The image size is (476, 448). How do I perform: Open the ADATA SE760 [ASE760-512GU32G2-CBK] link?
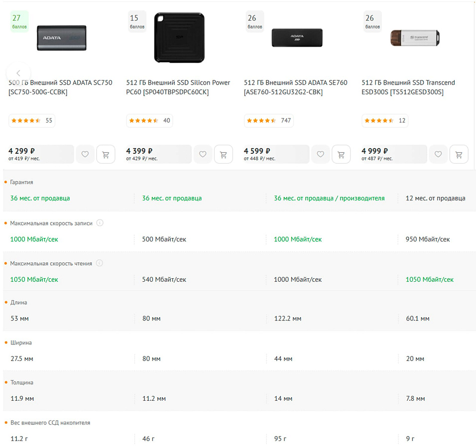[295, 87]
